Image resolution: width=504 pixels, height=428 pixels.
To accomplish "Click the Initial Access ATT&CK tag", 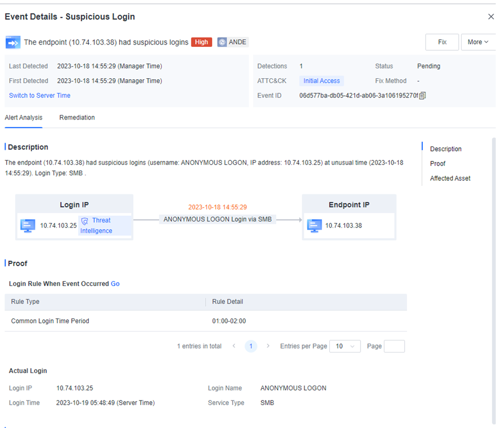I will (321, 81).
